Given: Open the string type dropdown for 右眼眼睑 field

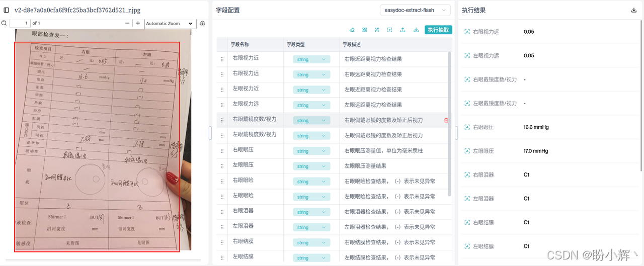Looking at the screenshot, I should pos(311,182).
